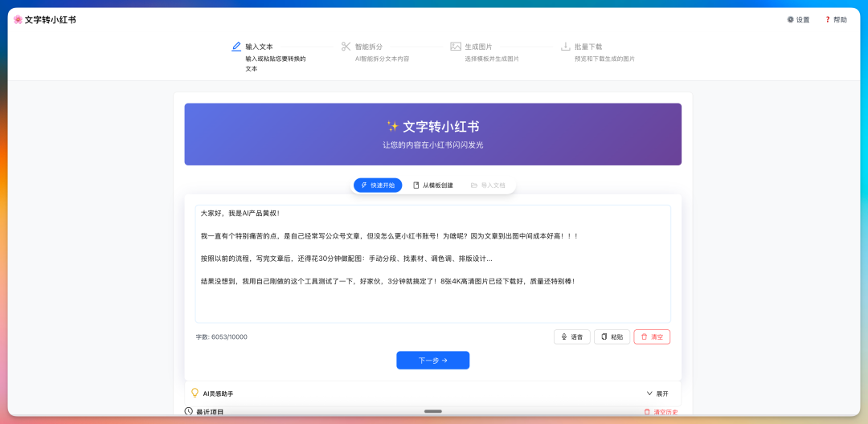Click the scissors icon for 智能拆分 step

click(x=346, y=47)
